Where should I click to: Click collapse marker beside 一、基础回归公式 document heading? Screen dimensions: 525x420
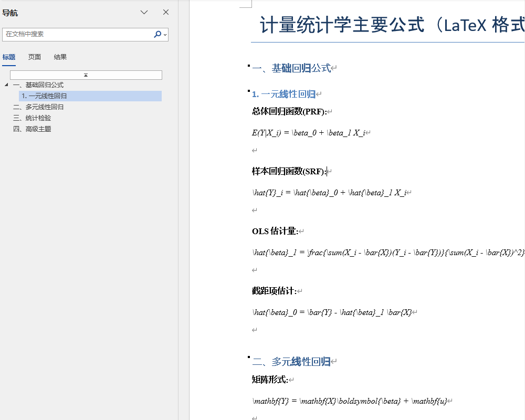tap(249, 65)
